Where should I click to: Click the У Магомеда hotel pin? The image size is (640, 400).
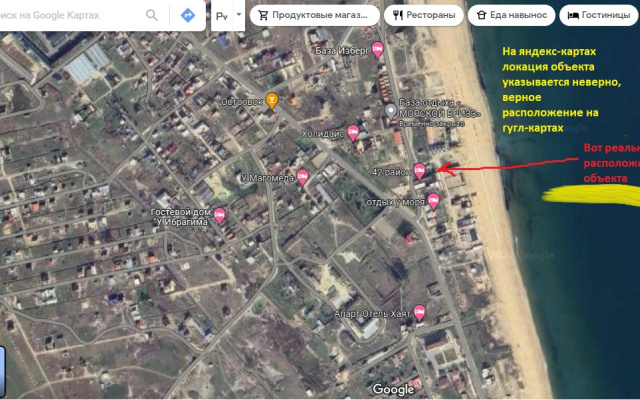click(302, 177)
